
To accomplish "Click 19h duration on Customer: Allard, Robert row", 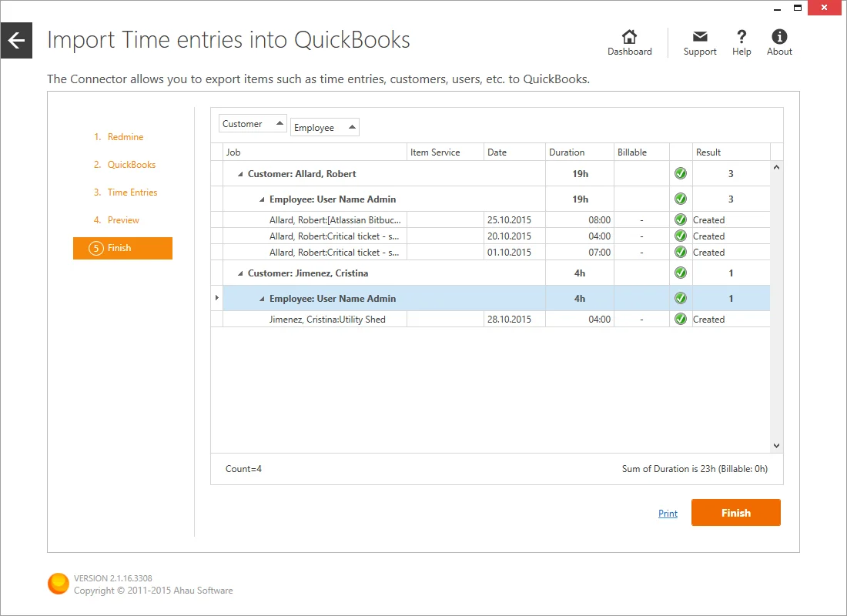I will tap(580, 174).
